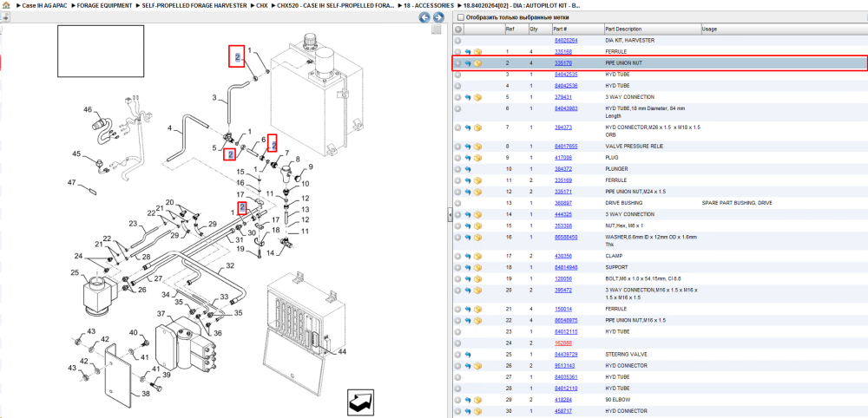Open 'CHX' breadcrumb item
868x418 pixels.
[262, 5]
